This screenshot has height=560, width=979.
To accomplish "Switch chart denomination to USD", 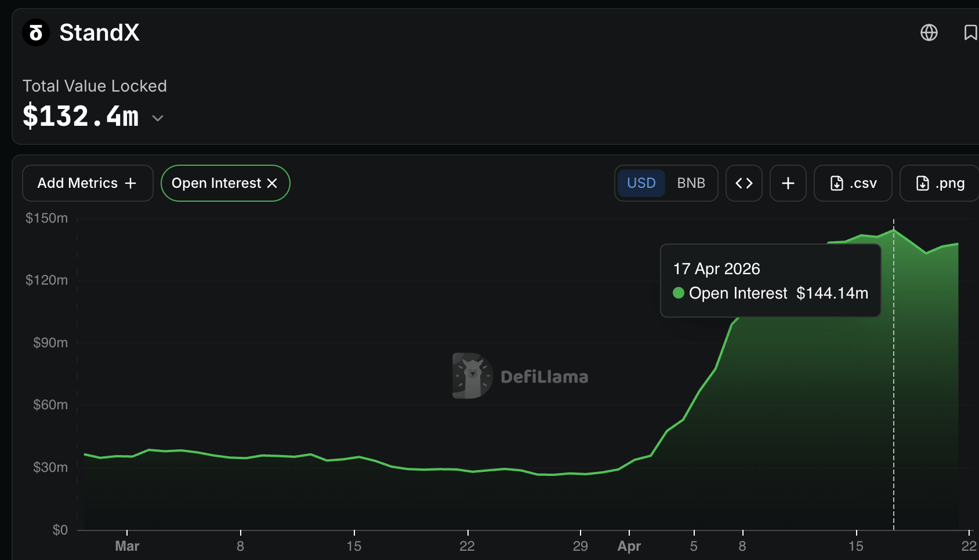I will coord(641,183).
